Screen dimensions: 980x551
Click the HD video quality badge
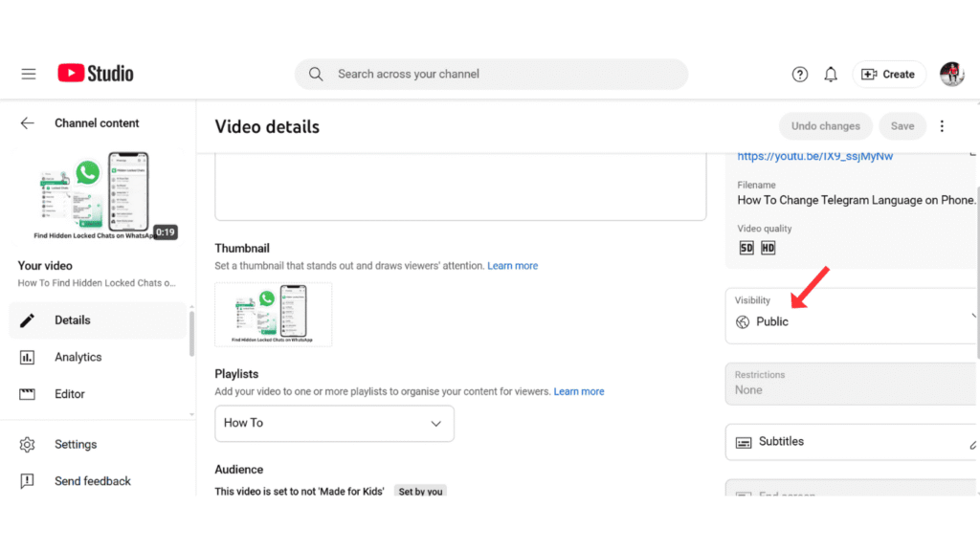click(x=767, y=247)
